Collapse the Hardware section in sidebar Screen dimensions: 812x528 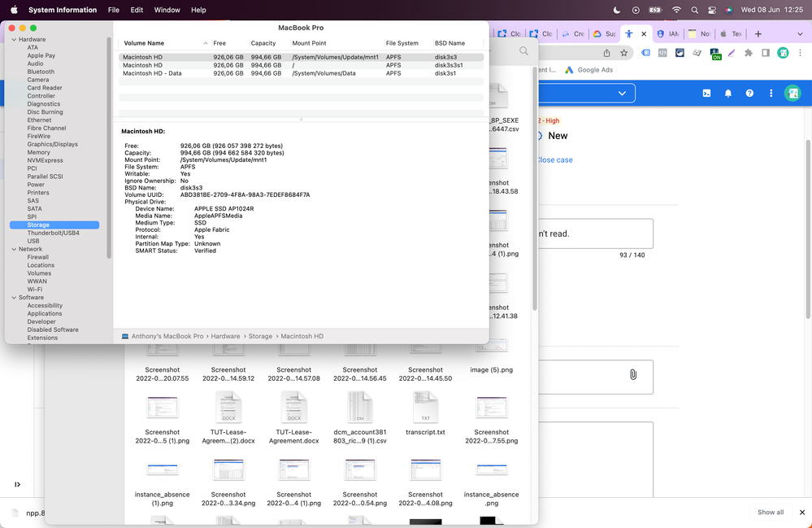click(x=14, y=39)
